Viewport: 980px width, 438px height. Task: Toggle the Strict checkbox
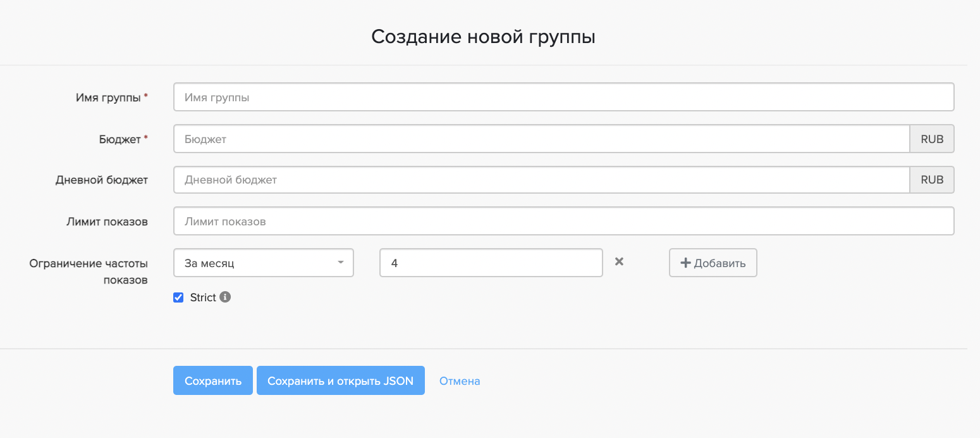coord(178,297)
